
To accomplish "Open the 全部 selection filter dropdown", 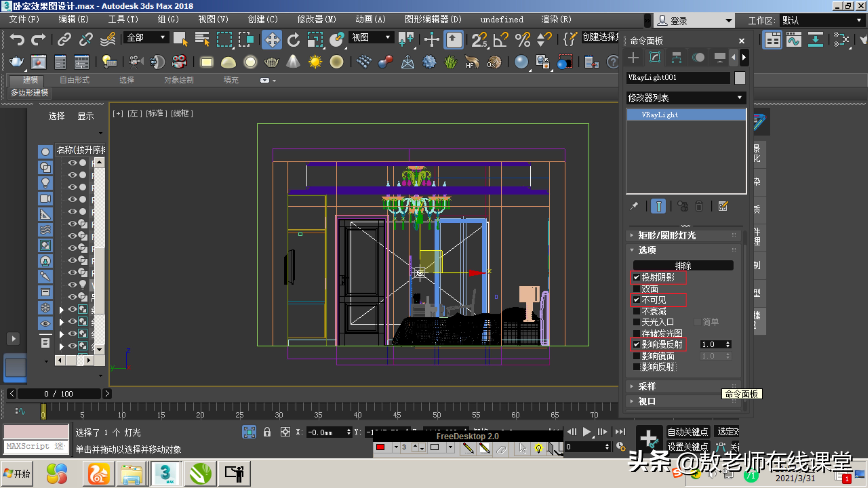I will coord(163,37).
